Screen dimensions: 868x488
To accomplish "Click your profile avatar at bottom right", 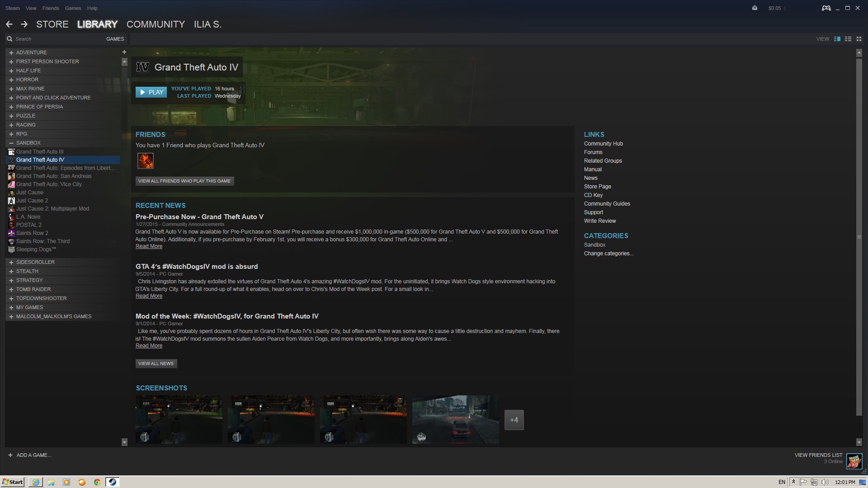I will [x=854, y=461].
